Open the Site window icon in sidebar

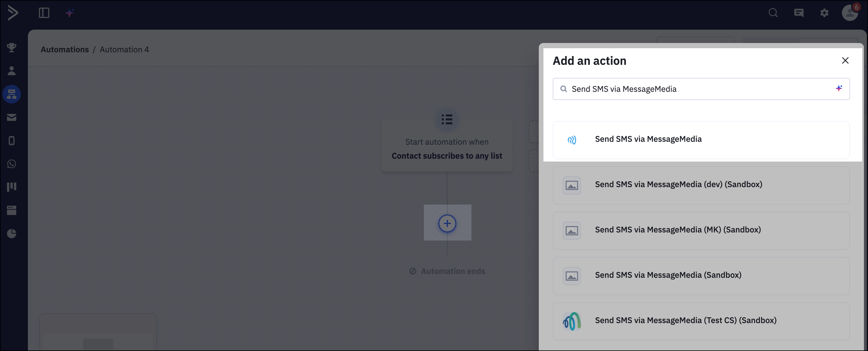12,210
